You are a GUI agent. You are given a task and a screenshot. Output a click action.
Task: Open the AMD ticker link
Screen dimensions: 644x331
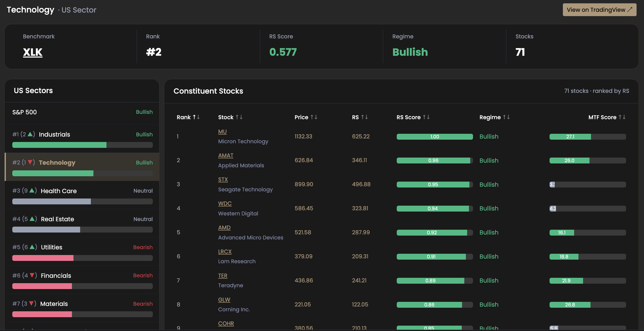tap(224, 227)
